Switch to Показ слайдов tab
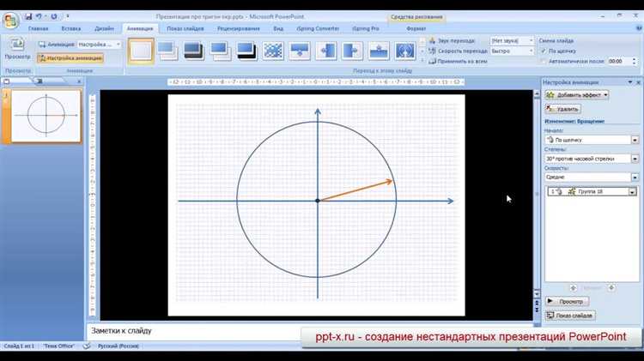 (185, 28)
